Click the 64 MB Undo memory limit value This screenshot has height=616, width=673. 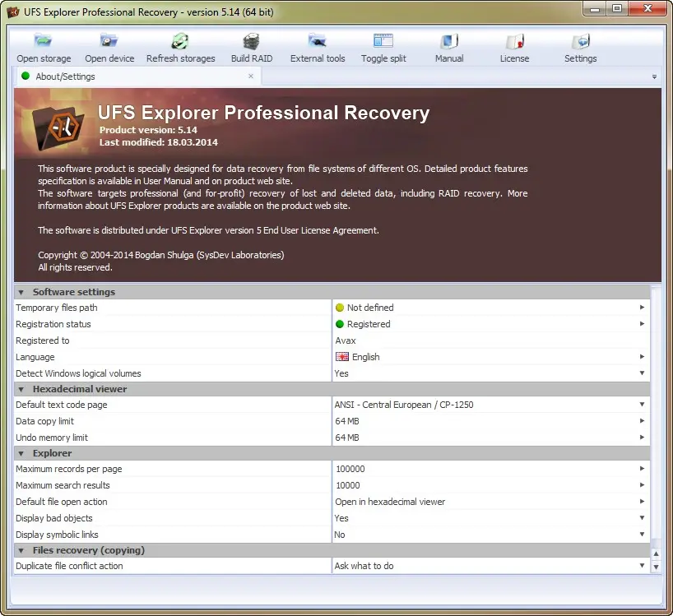[347, 438]
